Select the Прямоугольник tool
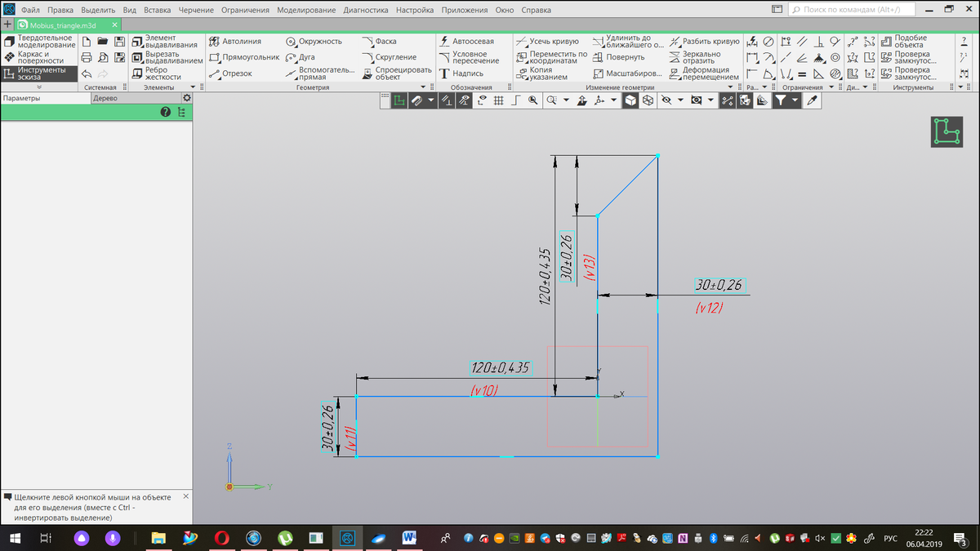Viewport: 980px width, 551px height. click(x=244, y=57)
